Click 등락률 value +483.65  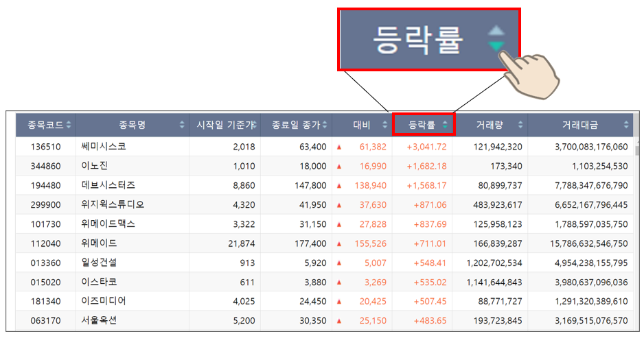(x=430, y=321)
